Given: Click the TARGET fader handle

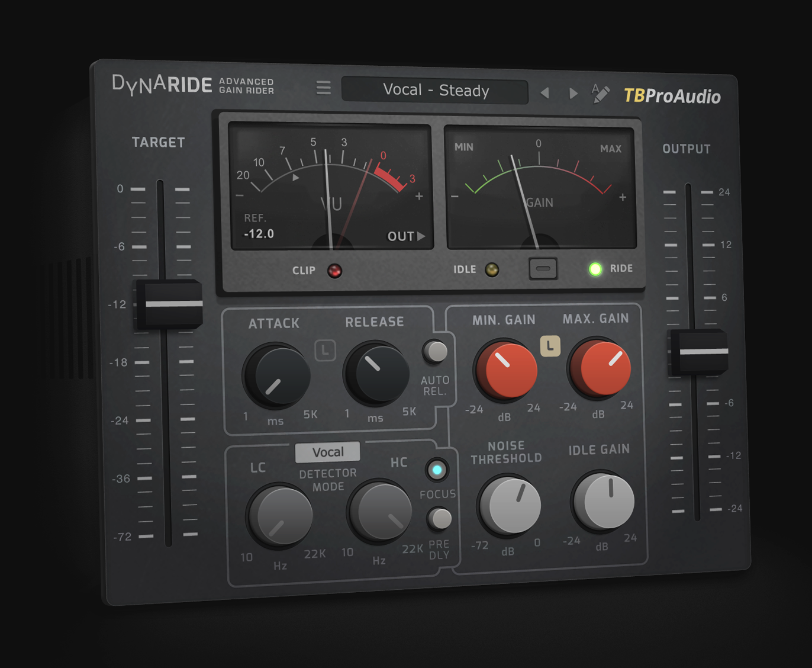Looking at the screenshot, I should (169, 304).
